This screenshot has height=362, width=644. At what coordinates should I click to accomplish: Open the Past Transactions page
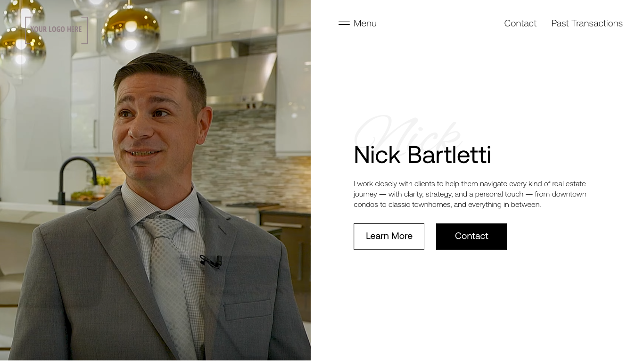(x=587, y=23)
